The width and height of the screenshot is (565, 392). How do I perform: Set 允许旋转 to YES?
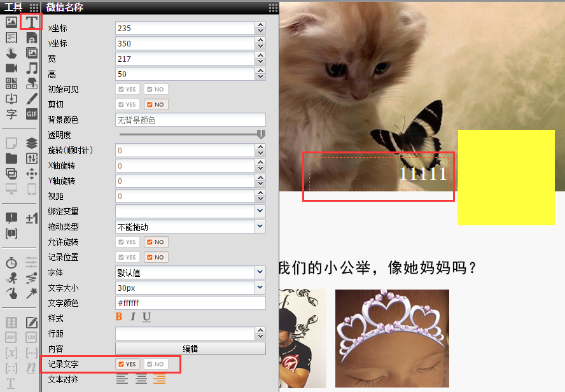tap(127, 242)
